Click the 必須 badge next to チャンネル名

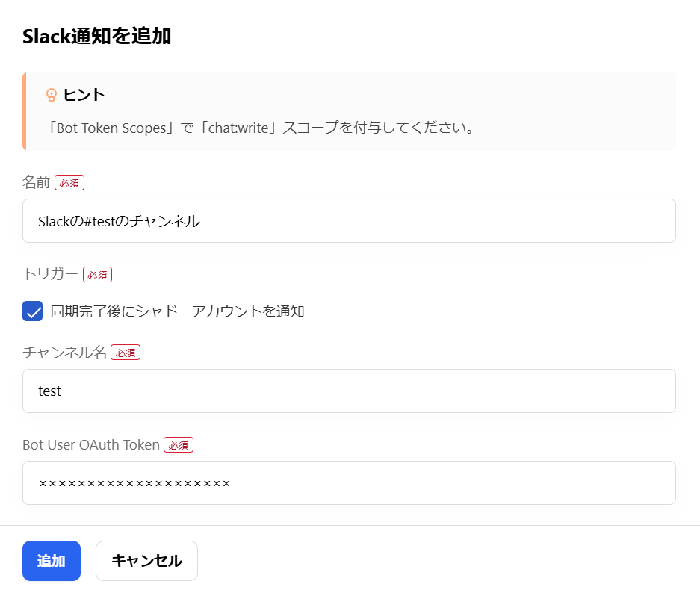pyautogui.click(x=126, y=352)
